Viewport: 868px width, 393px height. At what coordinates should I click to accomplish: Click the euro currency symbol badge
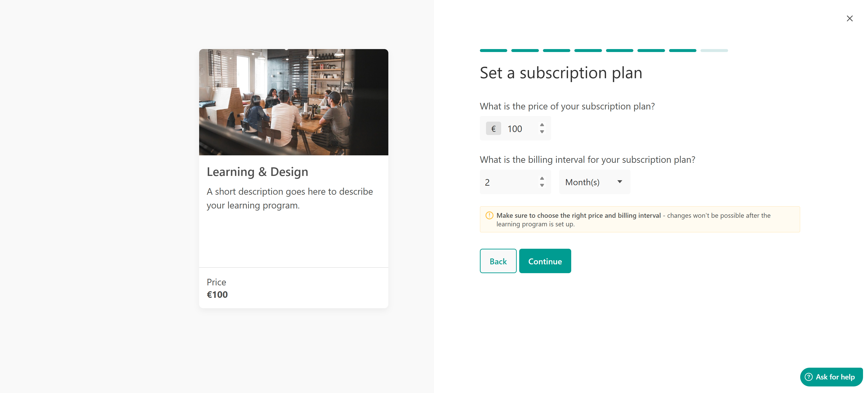click(493, 129)
